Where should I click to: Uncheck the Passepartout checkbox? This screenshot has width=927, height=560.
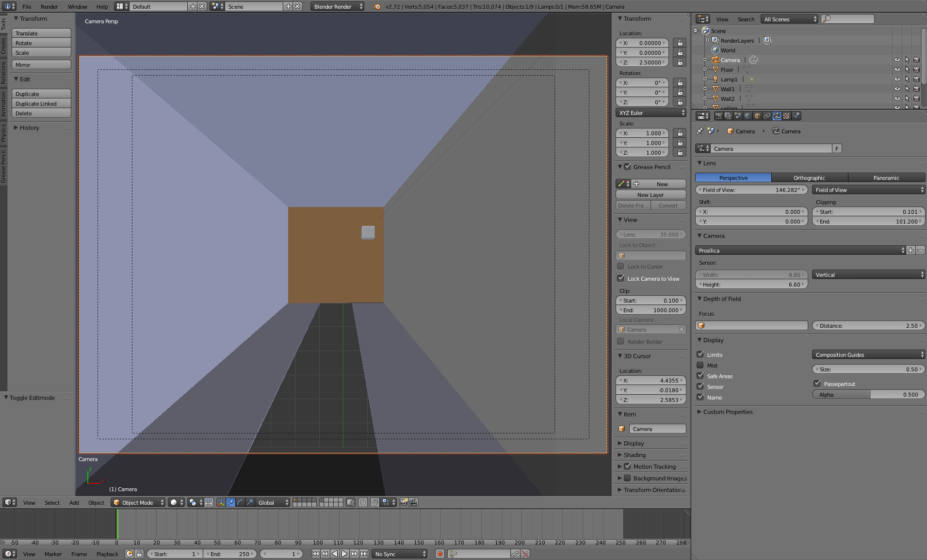point(817,383)
